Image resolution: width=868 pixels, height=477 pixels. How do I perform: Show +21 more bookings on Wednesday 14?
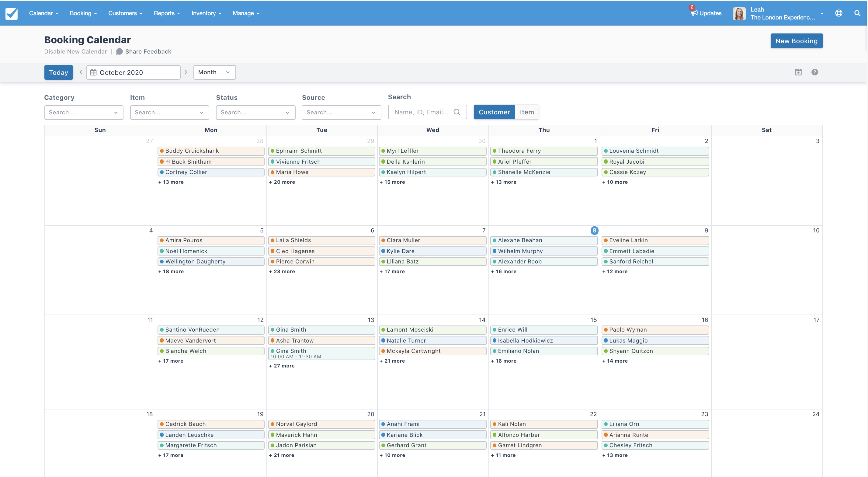pos(392,360)
